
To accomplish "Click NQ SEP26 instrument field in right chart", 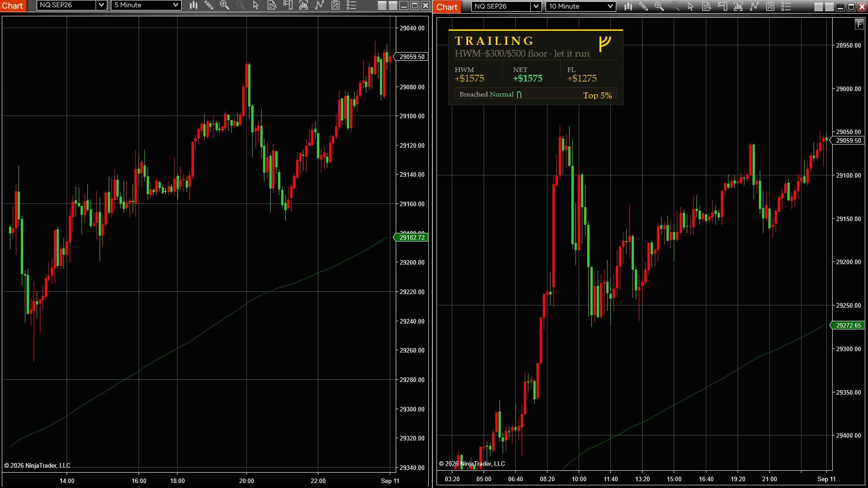I will (501, 6).
